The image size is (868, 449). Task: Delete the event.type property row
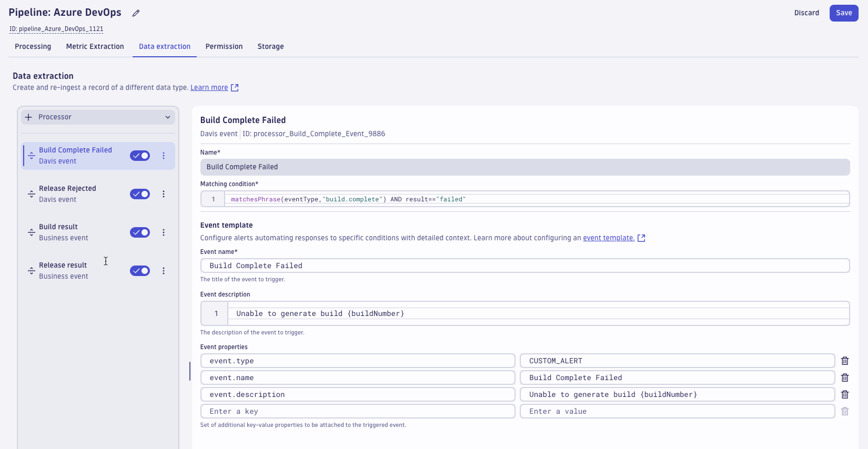(x=845, y=361)
